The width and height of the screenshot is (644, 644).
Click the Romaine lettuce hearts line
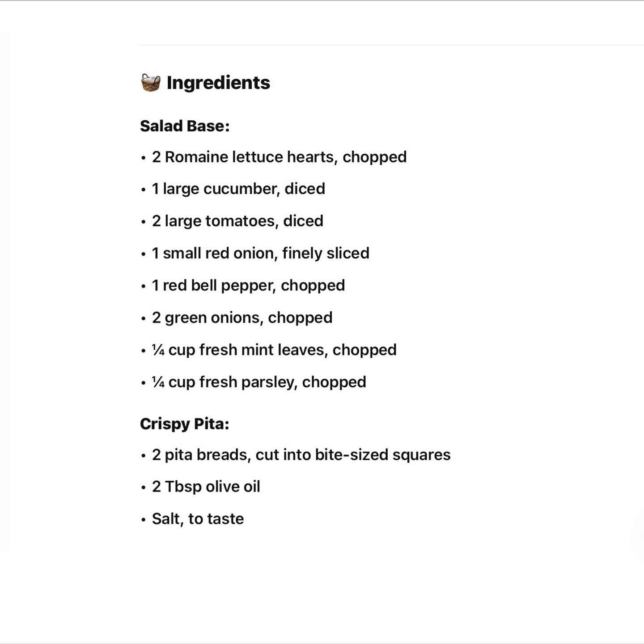[x=279, y=157]
